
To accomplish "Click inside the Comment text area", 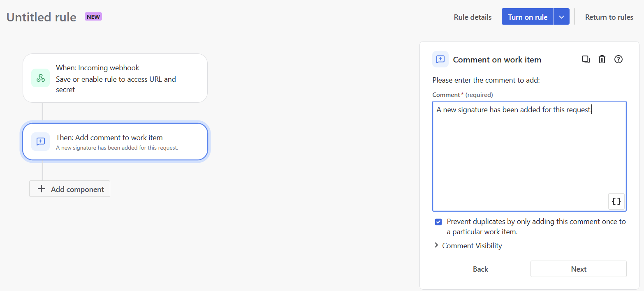I will coord(529,156).
